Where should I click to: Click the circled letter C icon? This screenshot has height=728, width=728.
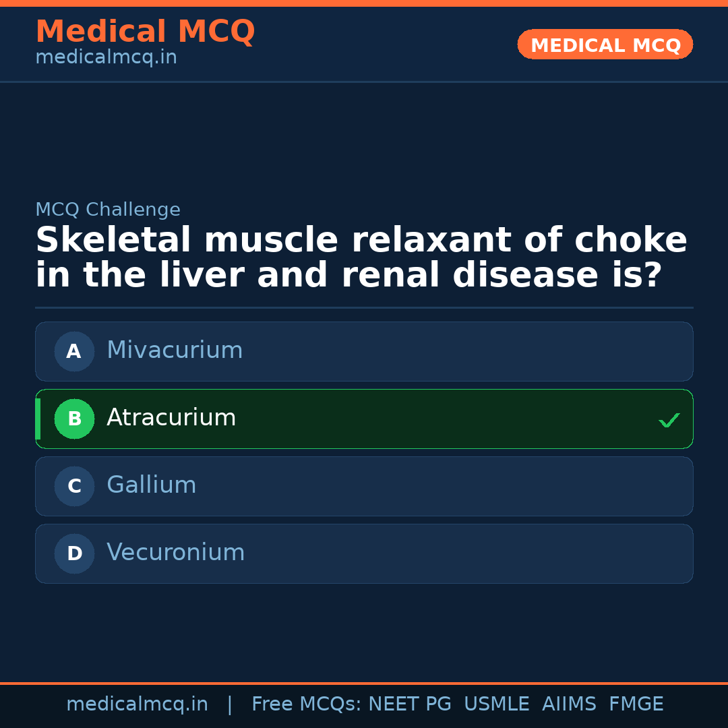[x=74, y=486]
